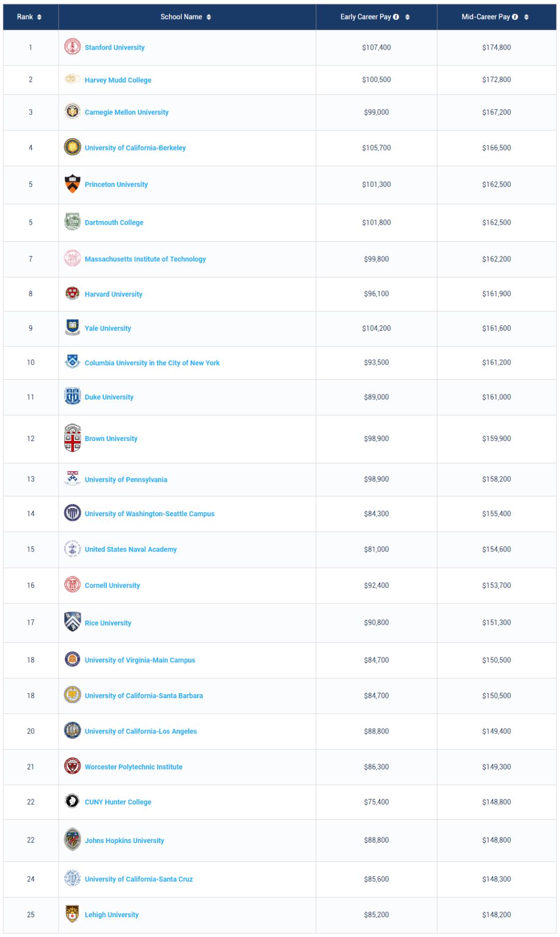The image size is (560, 937).
Task: Click the Princeton University shield logo
Action: click(x=72, y=184)
